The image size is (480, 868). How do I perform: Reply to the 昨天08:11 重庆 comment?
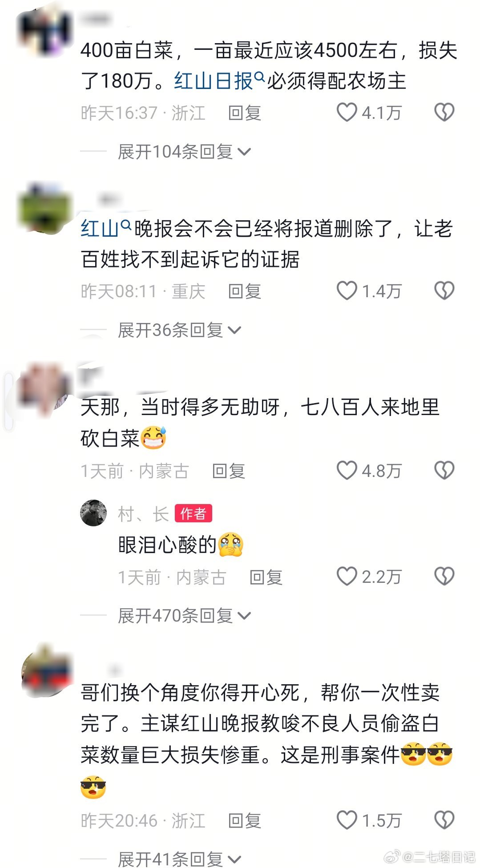[244, 291]
